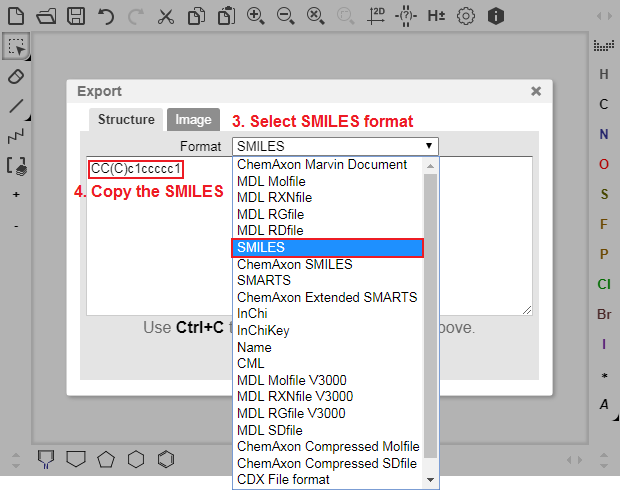Pick Oxygen atom O
The height and width of the screenshot is (490, 620).
coord(603,164)
